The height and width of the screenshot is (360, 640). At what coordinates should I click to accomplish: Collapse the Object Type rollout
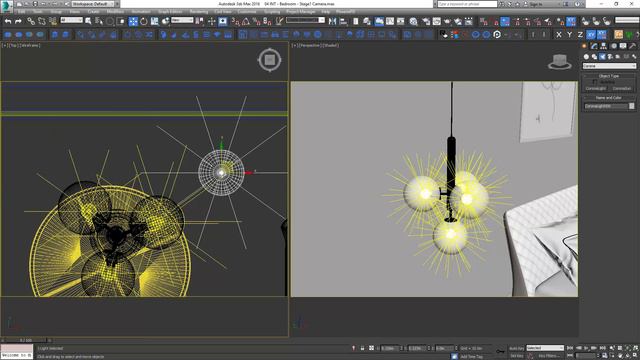[x=609, y=76]
